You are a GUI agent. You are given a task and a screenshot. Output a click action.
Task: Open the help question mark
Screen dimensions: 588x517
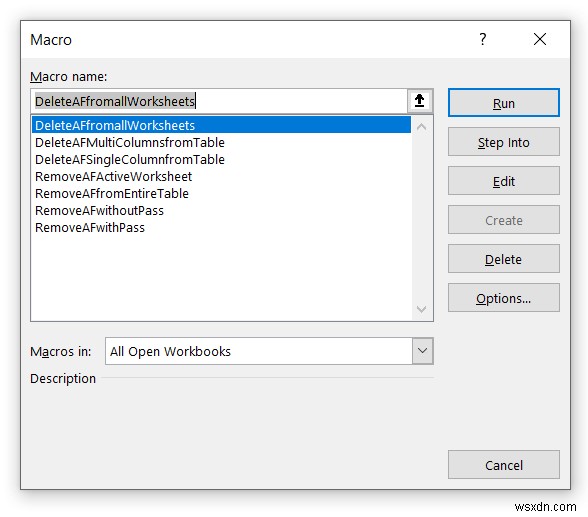tap(482, 39)
